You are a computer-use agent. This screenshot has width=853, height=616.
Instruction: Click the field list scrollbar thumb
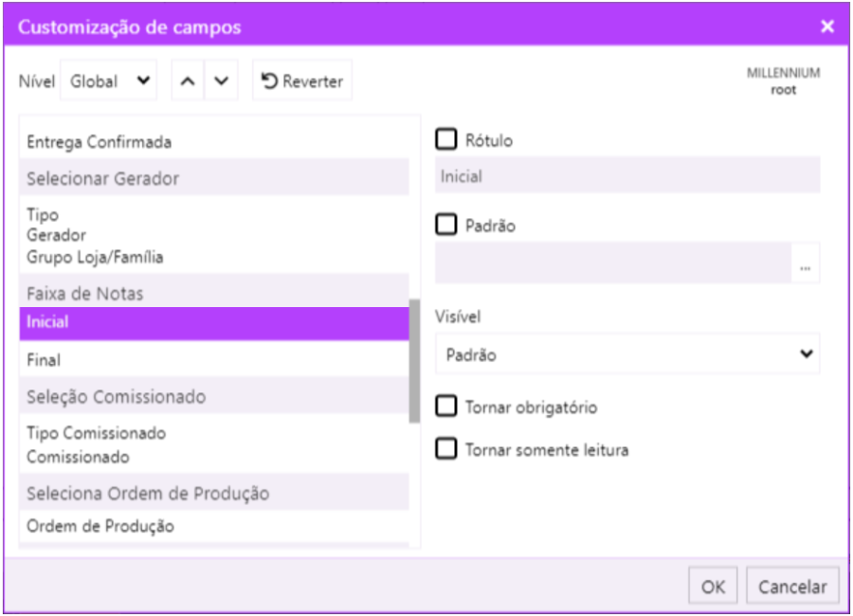click(414, 360)
